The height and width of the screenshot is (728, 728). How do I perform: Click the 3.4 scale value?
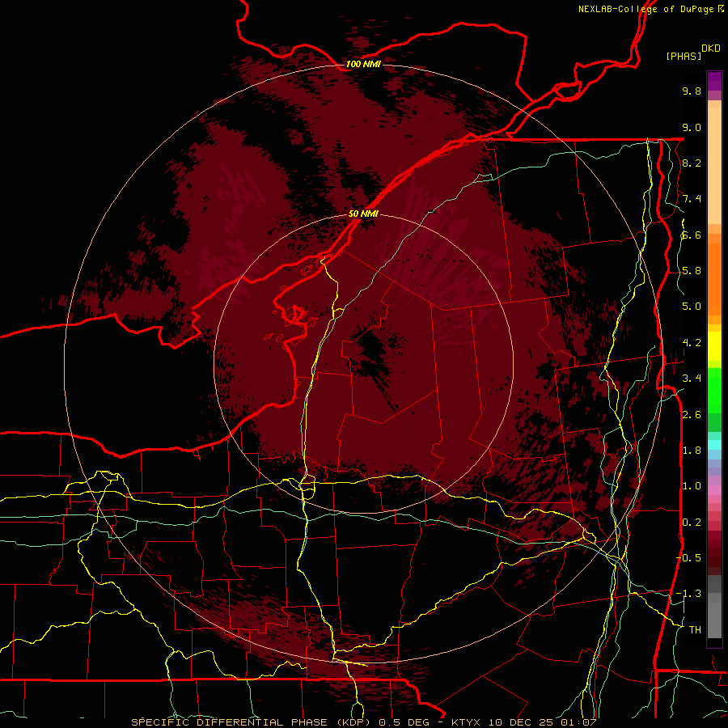coord(692,379)
